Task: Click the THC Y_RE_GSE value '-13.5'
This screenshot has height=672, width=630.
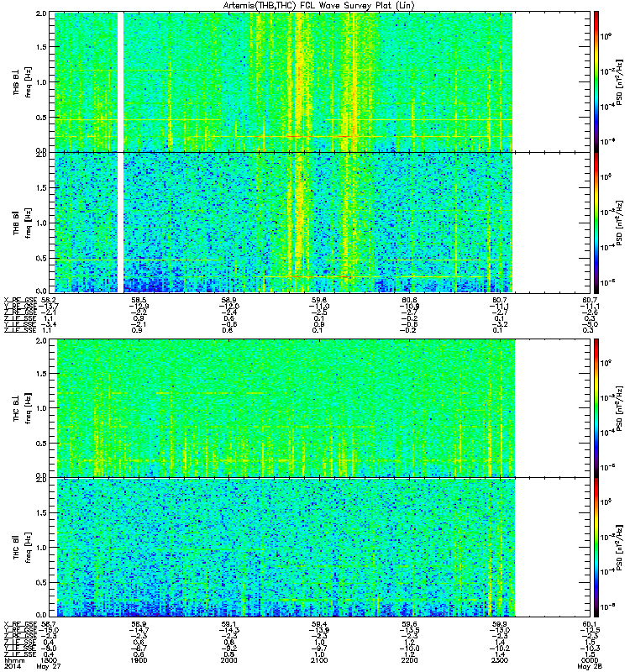Action: click(409, 630)
